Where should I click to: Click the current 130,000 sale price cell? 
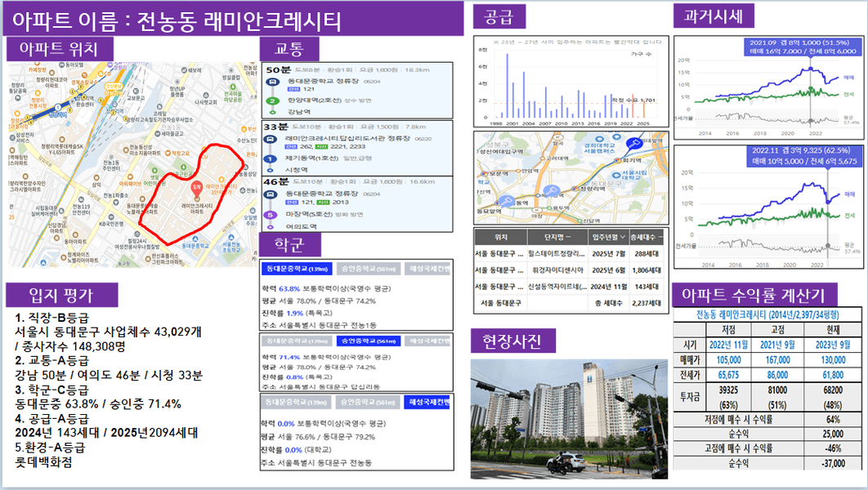tap(833, 359)
